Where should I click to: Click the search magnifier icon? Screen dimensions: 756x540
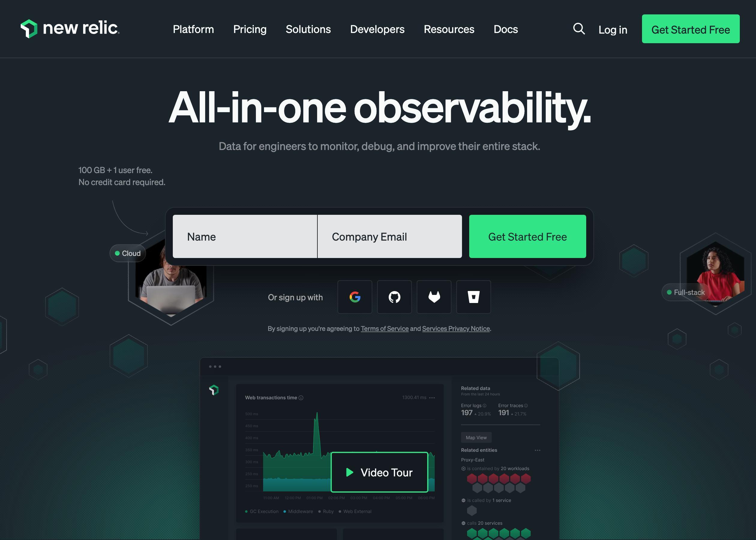click(x=578, y=28)
